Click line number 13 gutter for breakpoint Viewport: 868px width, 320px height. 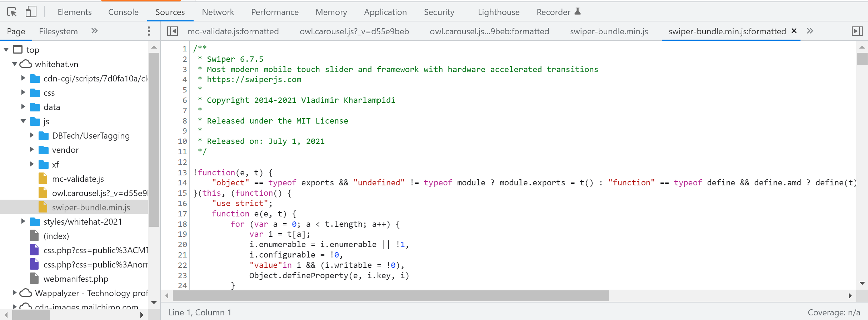click(x=183, y=172)
